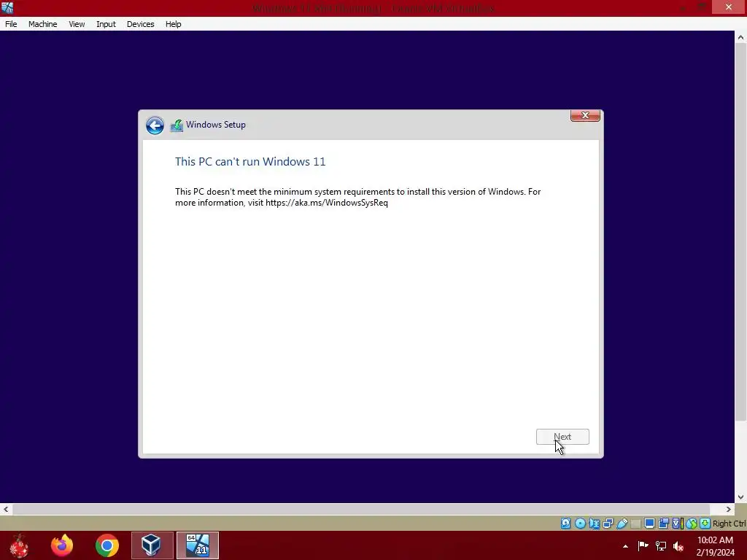Image resolution: width=747 pixels, height=560 pixels.
Task: Click the Action Center flag icon
Action: 643,545
